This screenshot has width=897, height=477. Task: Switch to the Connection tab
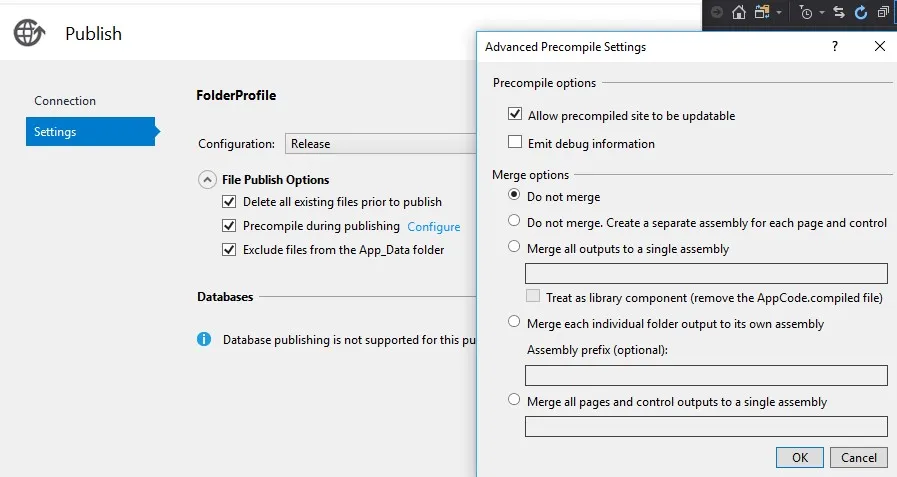click(x=65, y=101)
